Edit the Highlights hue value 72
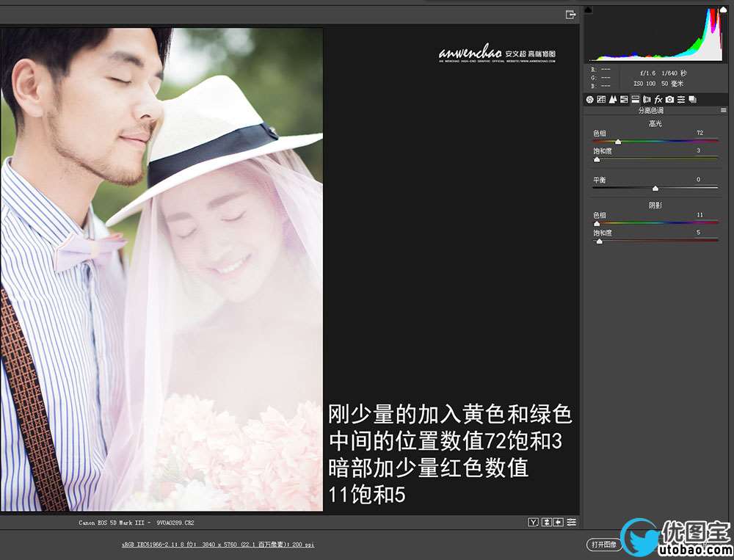Viewport: 734px width, 560px height. point(700,133)
